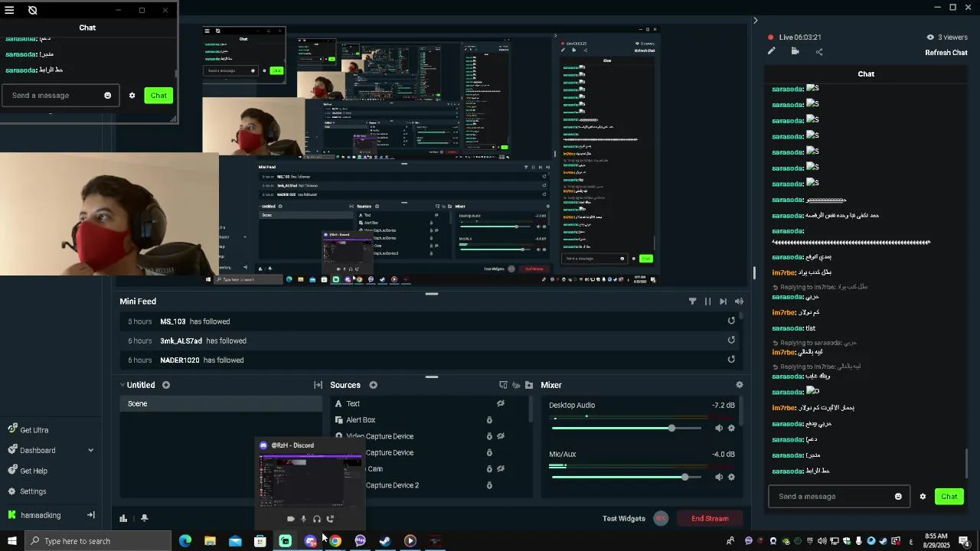Open Google Chrome from the taskbar
This screenshot has height=551, width=980.
[335, 541]
